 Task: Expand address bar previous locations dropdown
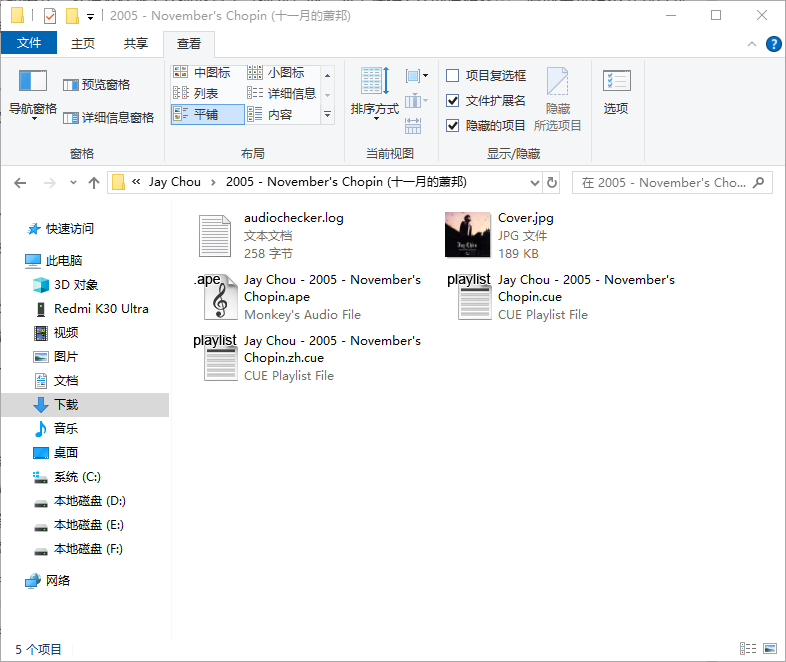(x=534, y=183)
